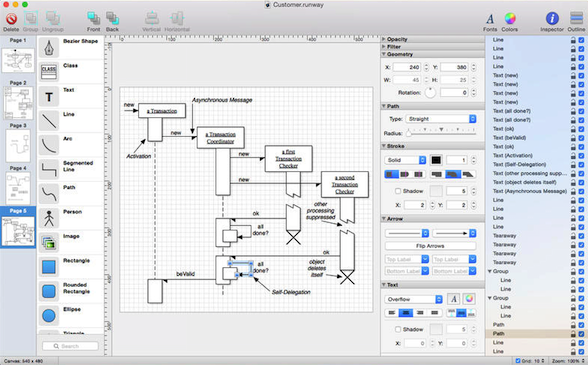This screenshot has height=365, width=588.
Task: Select the Path tool in library
Action: click(x=49, y=194)
